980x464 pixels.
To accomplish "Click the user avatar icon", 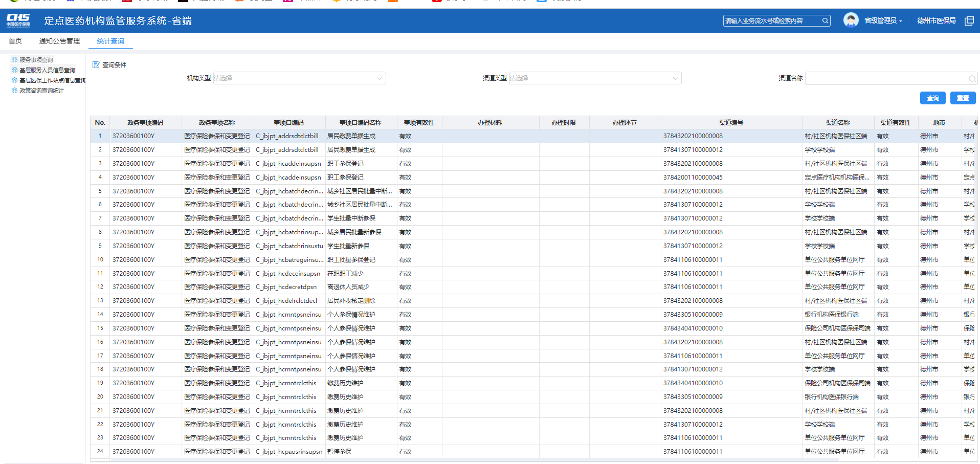I will (851, 20).
